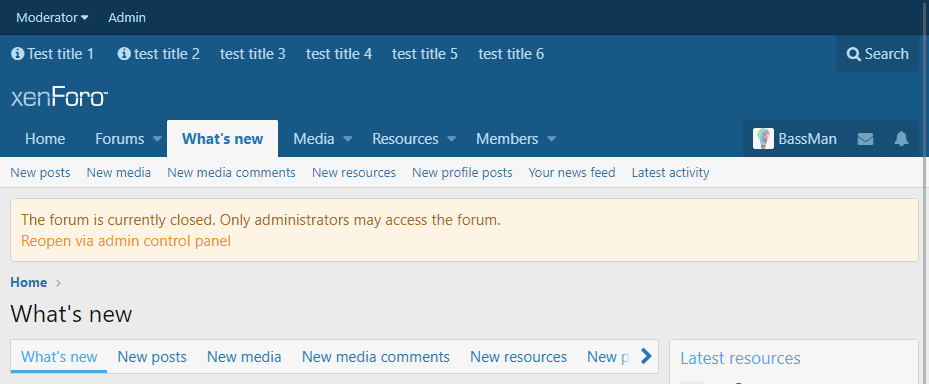
Task: Expand the Forums dropdown arrow
Action: (157, 139)
